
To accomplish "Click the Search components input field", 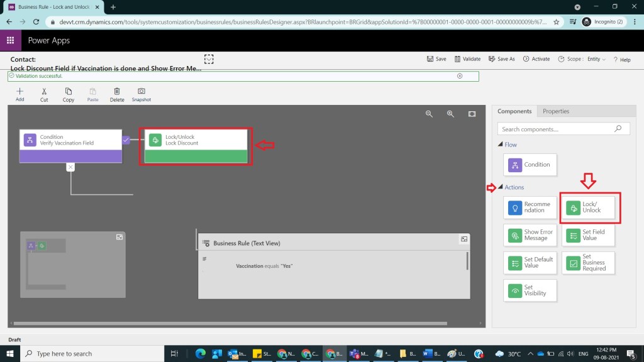I will pyautogui.click(x=557, y=129).
